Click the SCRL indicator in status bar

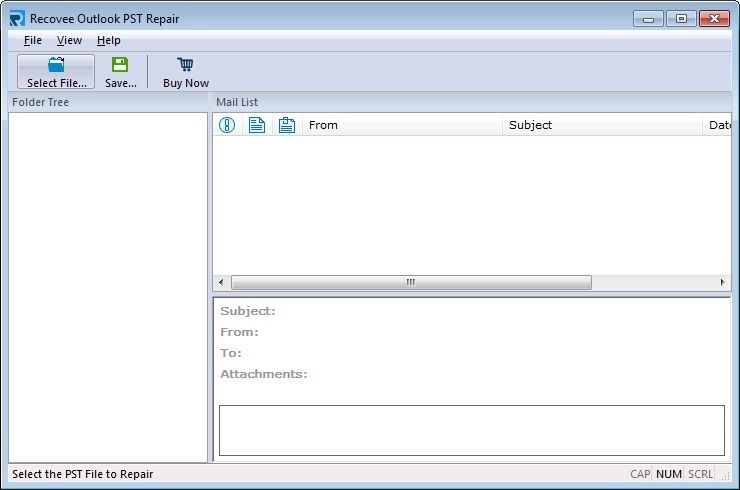coord(700,474)
